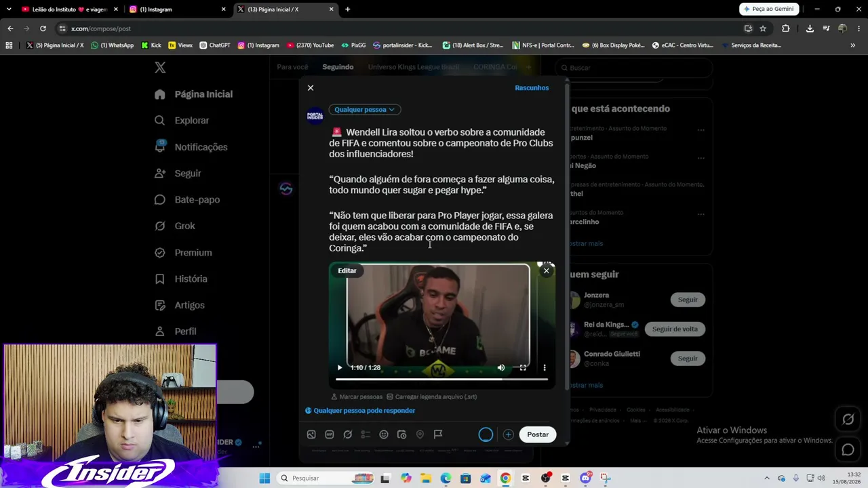Open Bate-papo in the sidebar

click(x=187, y=200)
